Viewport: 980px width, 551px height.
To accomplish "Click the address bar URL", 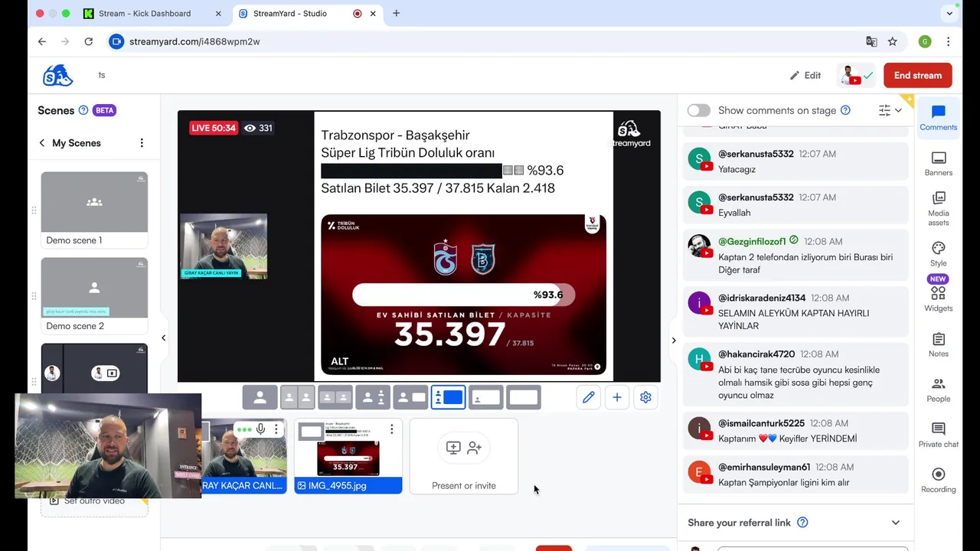I will (x=194, y=41).
